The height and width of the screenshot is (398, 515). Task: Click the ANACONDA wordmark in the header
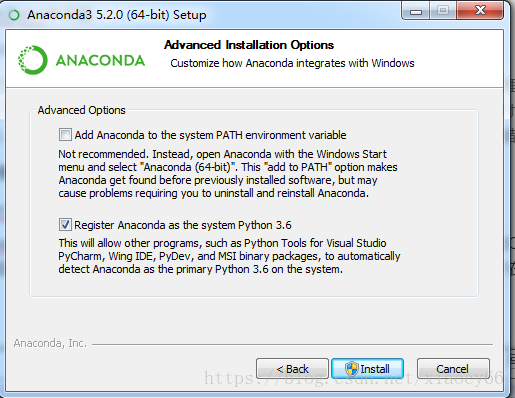[100, 61]
